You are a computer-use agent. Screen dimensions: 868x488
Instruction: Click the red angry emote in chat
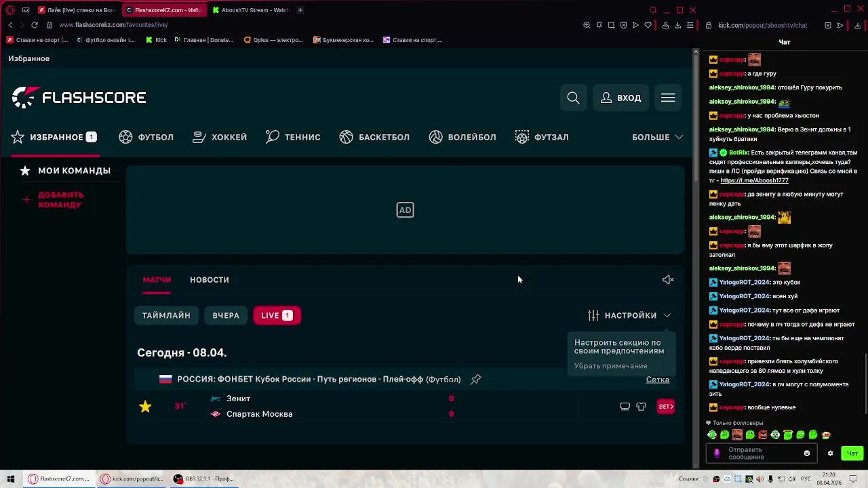763,435
